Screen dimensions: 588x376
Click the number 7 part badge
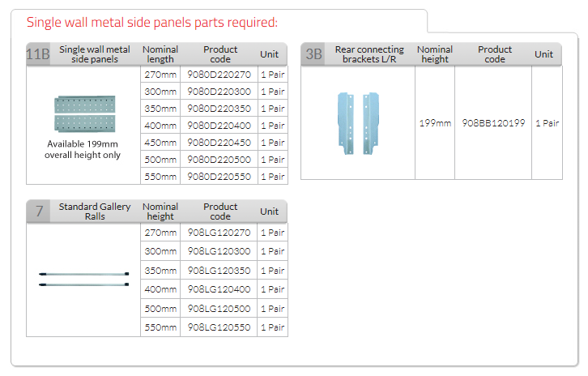coord(38,211)
